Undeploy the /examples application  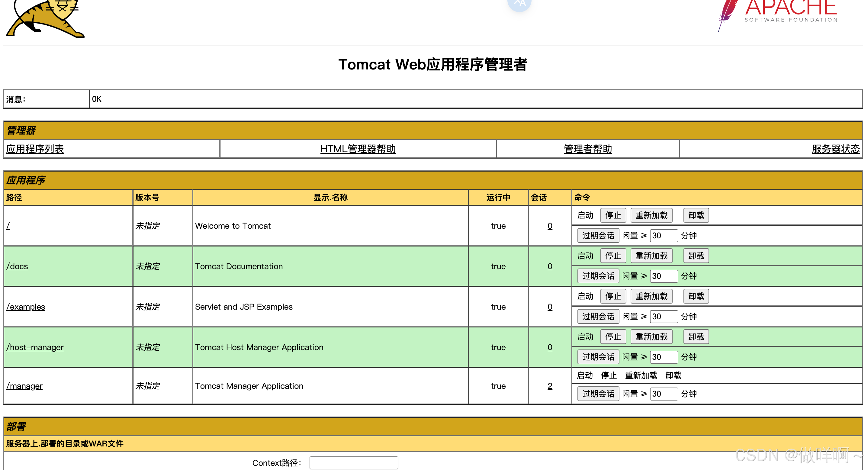pos(696,296)
